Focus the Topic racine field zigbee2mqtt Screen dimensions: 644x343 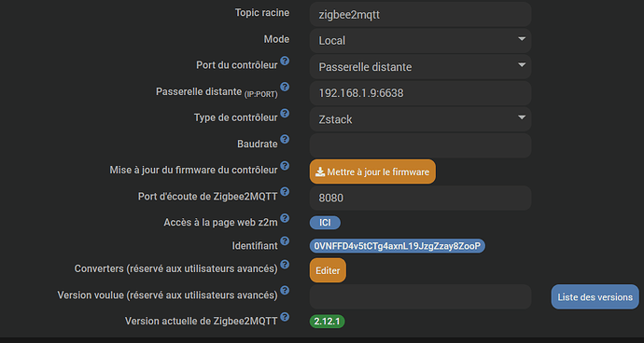coord(420,14)
